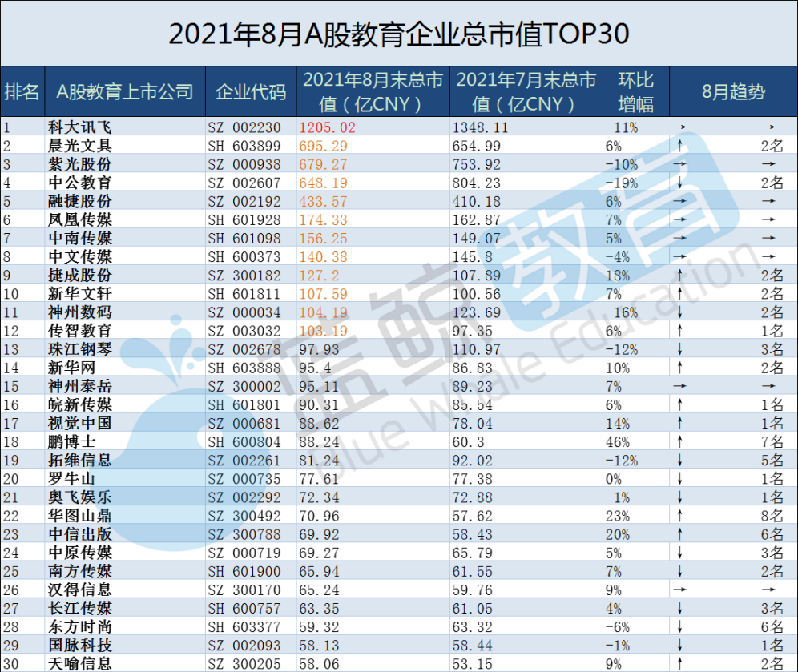
Task: Select up-arrow trend icon for 晨光文具
Action: (x=680, y=146)
